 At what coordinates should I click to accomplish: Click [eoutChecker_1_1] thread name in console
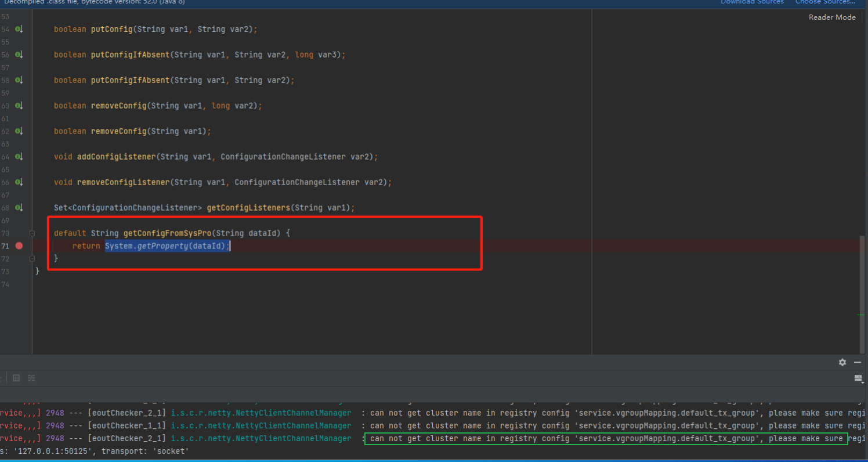pyautogui.click(x=127, y=425)
